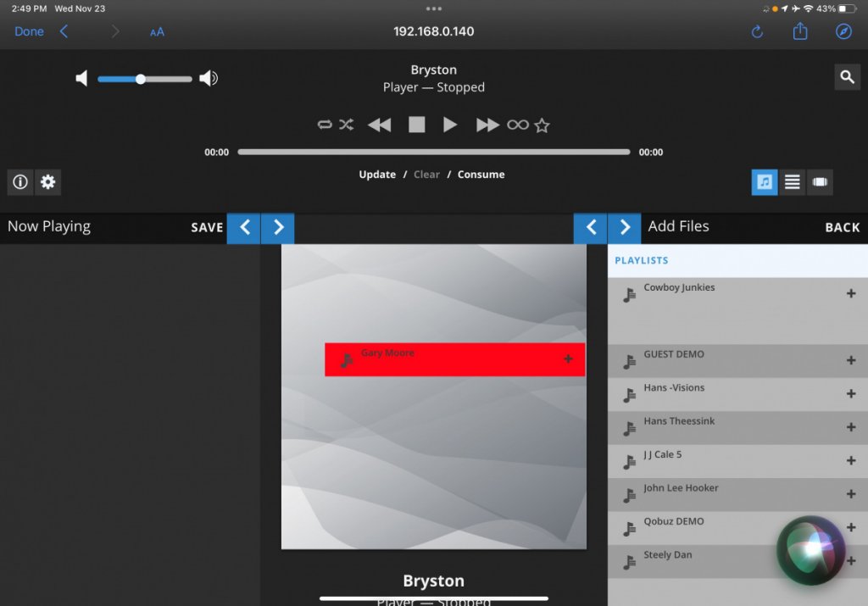This screenshot has height=606, width=868.
Task: Tap the mute speaker icon
Action: 81,79
